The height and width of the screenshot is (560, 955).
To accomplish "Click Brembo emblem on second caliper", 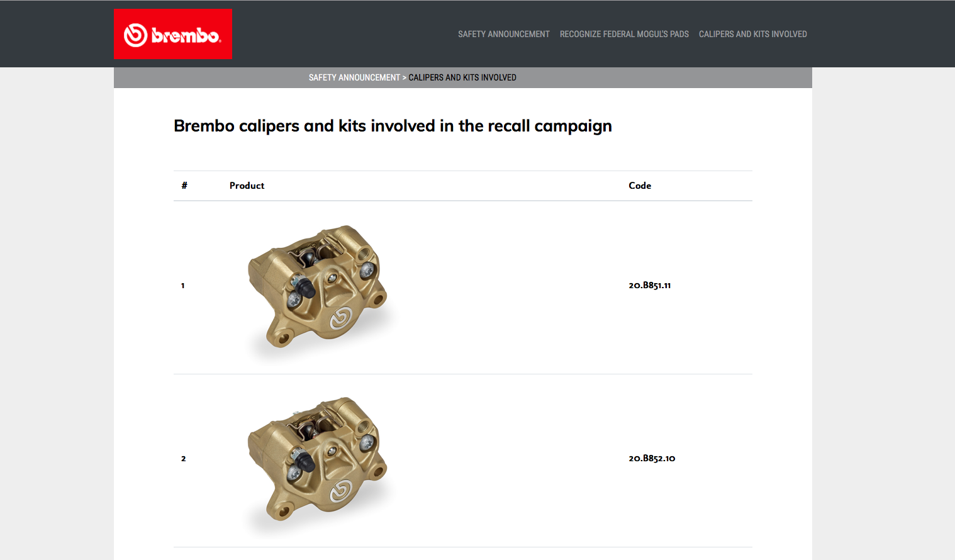I will [341, 490].
